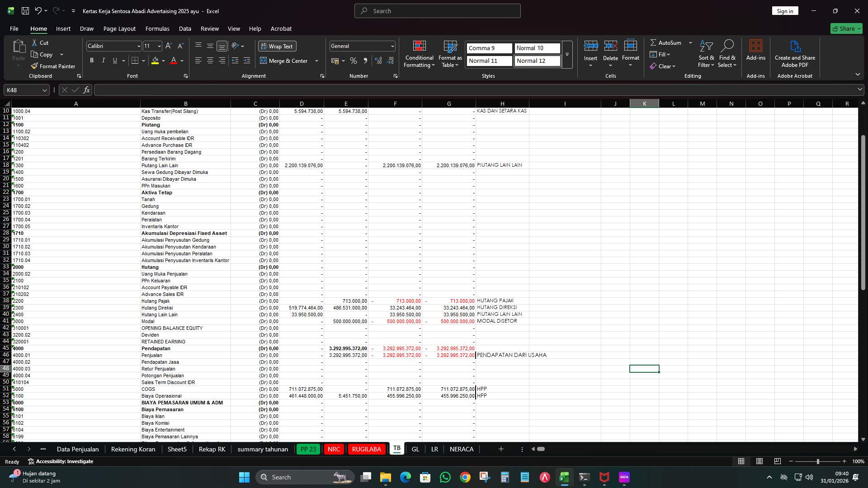Open the Formulas ribbon tab
The height and width of the screenshot is (488, 868).
[x=157, y=28]
